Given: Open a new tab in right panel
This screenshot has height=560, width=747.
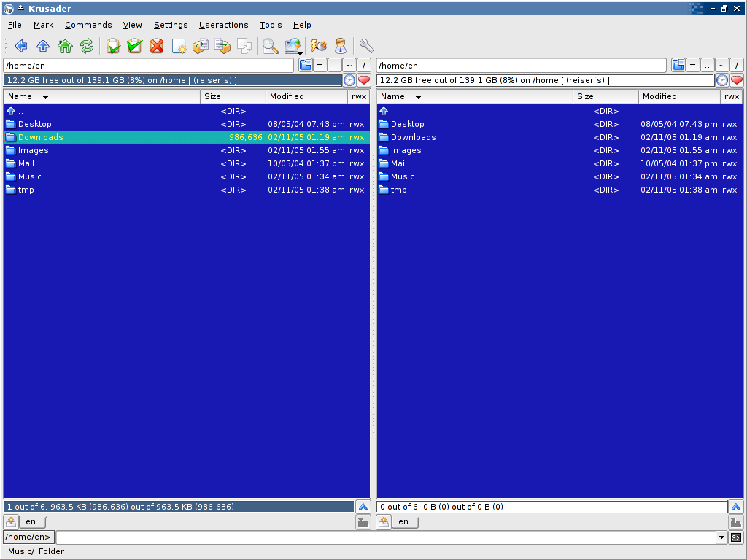Looking at the screenshot, I should 384,522.
